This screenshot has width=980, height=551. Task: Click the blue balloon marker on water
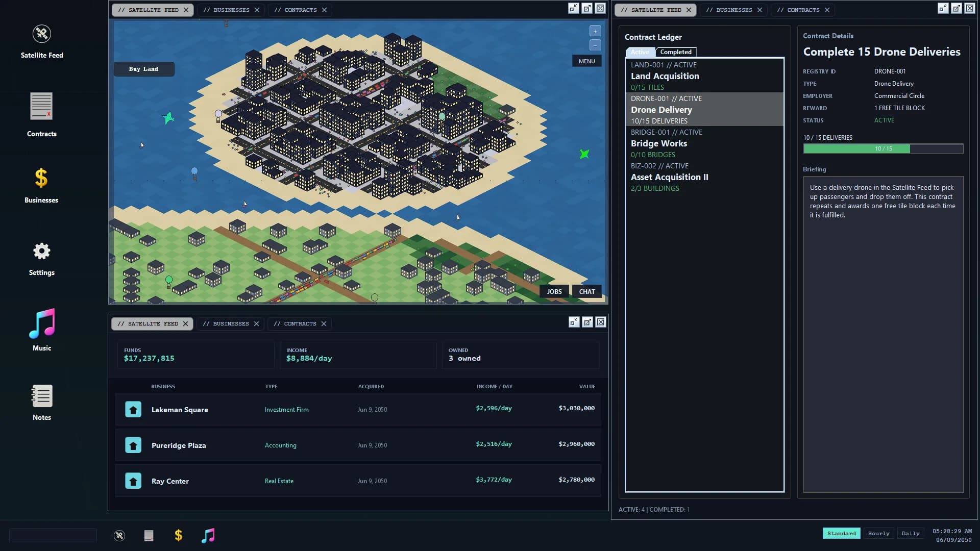click(194, 173)
